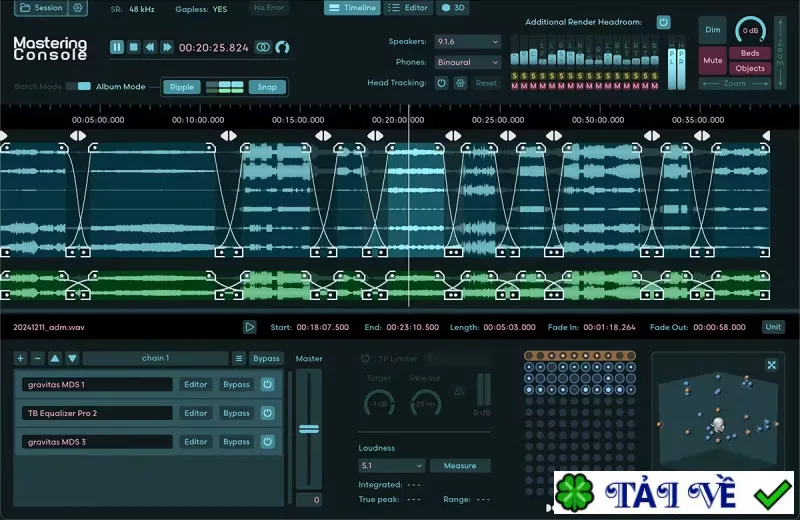Click the Measure loudness button
800x520 pixels.
click(x=460, y=465)
